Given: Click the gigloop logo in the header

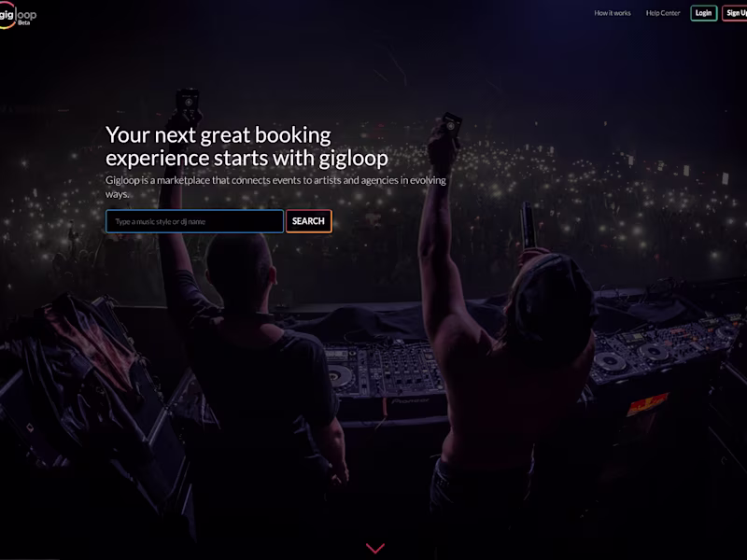Looking at the screenshot, I should [17, 15].
